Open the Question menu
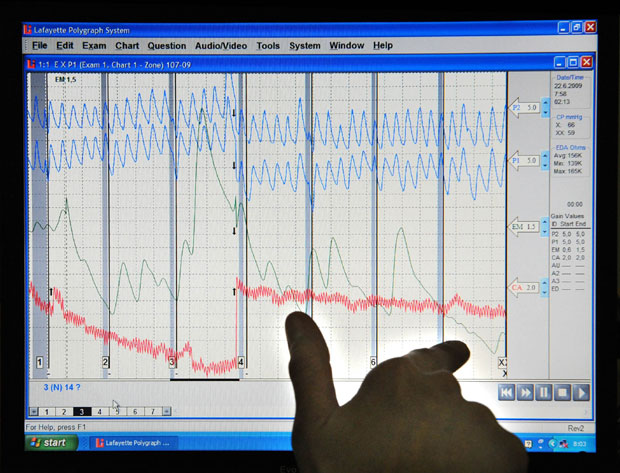This screenshot has width=620, height=473. pyautogui.click(x=166, y=46)
